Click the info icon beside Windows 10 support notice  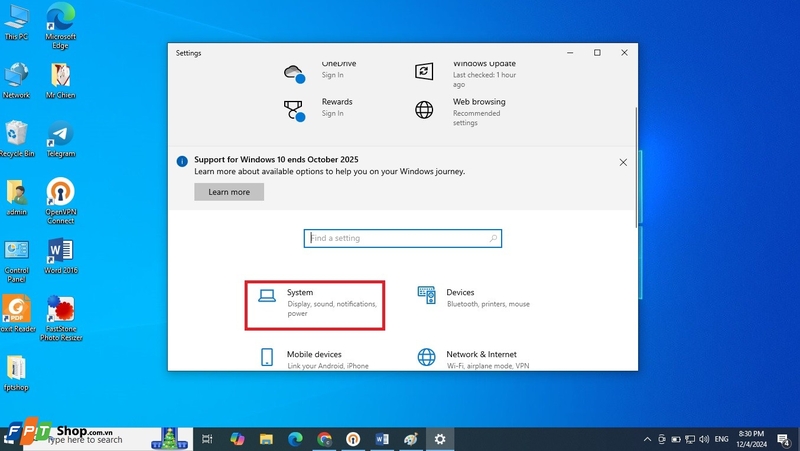(x=182, y=161)
